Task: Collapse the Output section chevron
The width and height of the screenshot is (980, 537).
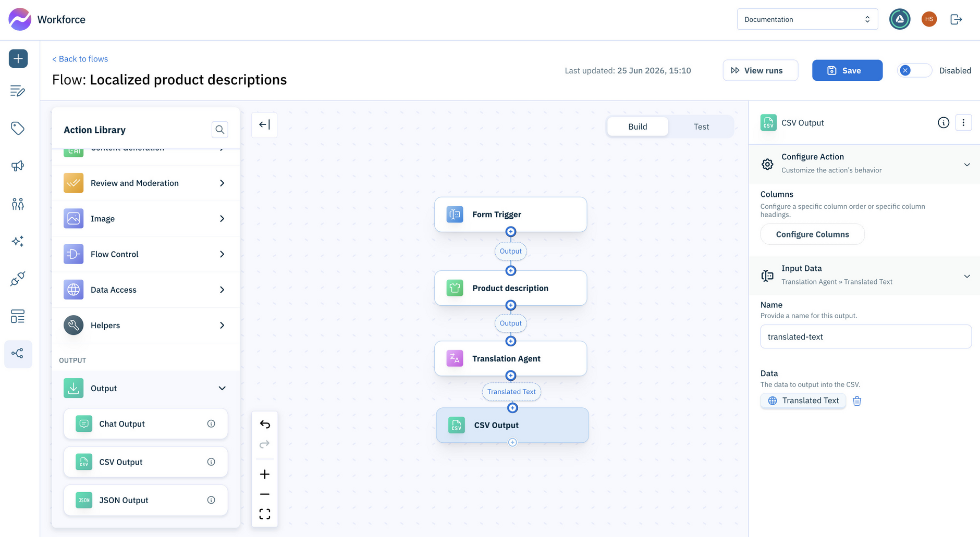Action: point(222,388)
